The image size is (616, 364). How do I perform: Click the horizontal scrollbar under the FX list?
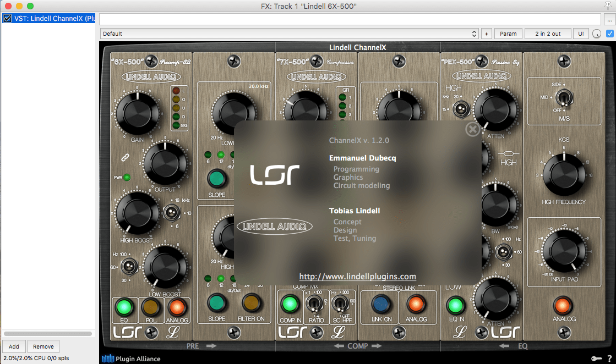tap(48, 334)
